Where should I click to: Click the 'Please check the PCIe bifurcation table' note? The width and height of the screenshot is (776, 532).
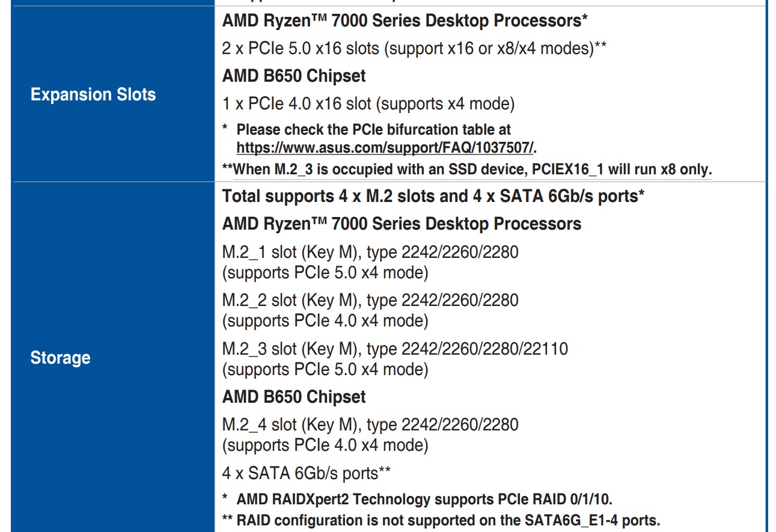click(x=373, y=129)
